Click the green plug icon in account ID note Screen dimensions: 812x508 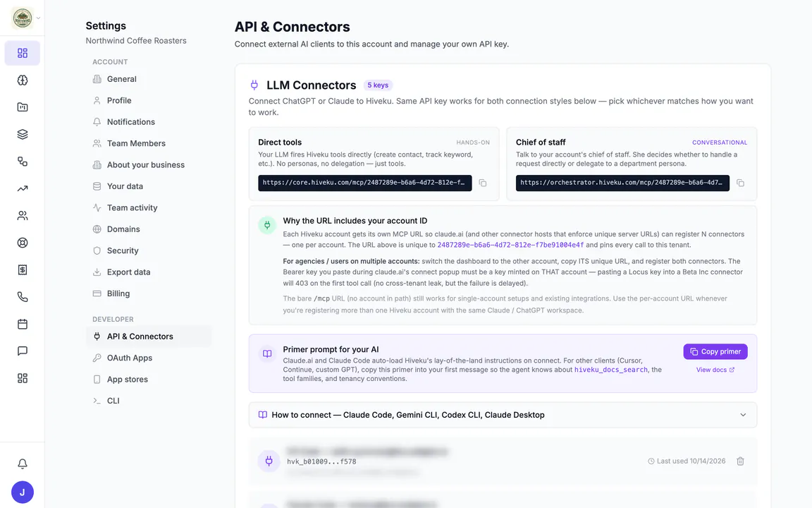[x=267, y=225]
